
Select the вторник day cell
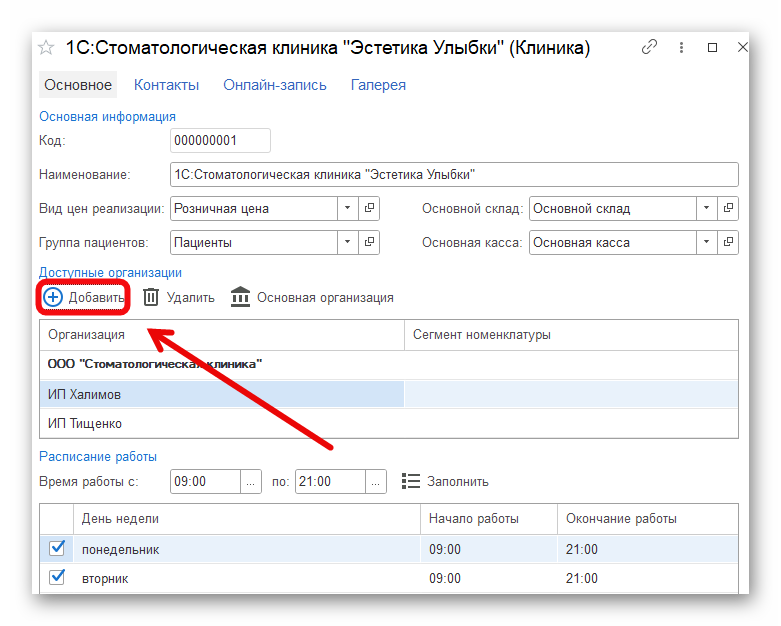pyautogui.click(x=247, y=578)
